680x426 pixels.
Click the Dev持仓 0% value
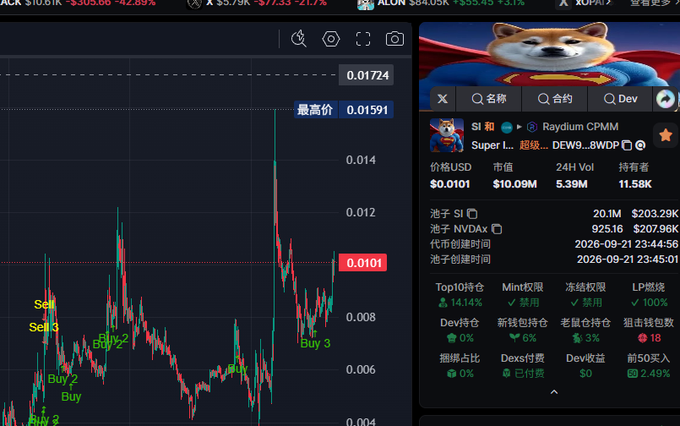tap(460, 338)
